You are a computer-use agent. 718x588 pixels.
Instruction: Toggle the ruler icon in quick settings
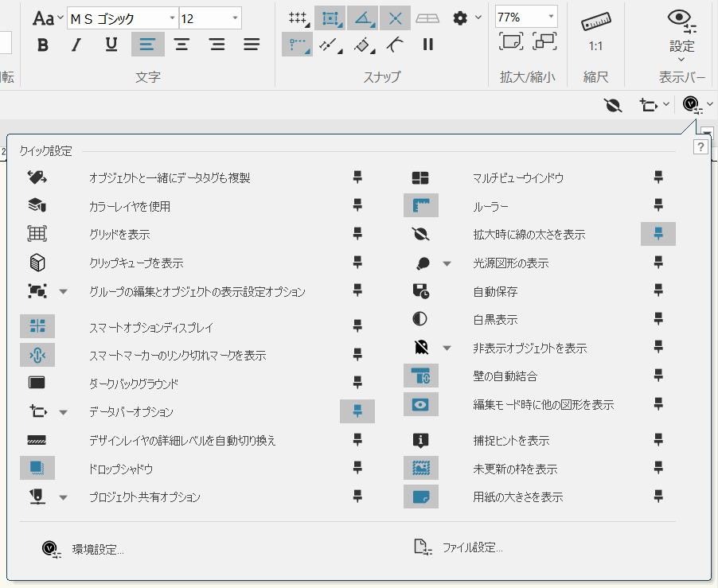pyautogui.click(x=421, y=205)
